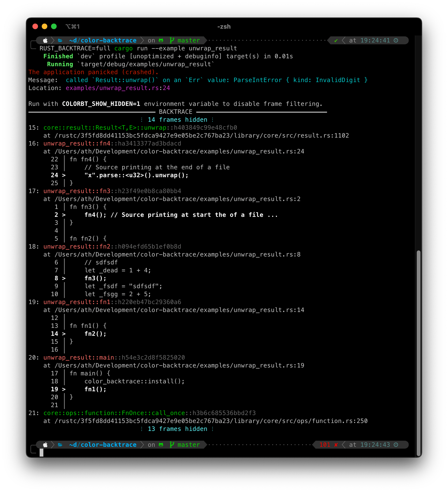Click the ⌥⌘1 window shortcut label
Image resolution: width=448 pixels, height=492 pixels.
click(x=72, y=27)
